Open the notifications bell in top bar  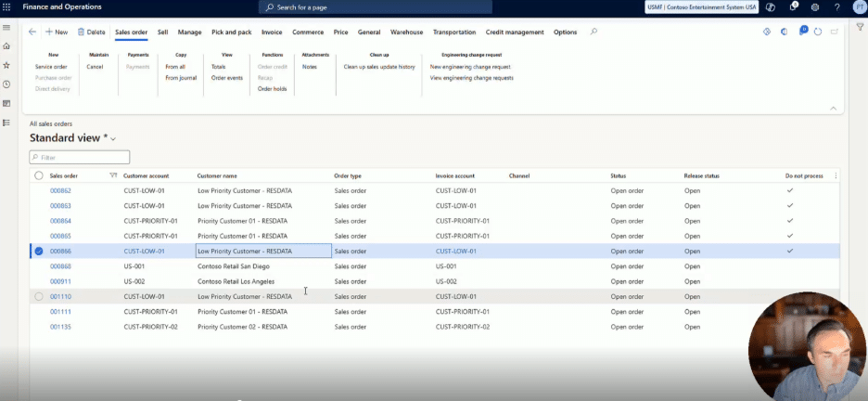(793, 6)
